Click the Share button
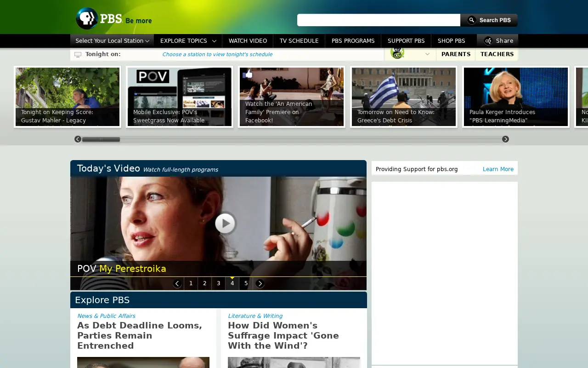 [498, 40]
